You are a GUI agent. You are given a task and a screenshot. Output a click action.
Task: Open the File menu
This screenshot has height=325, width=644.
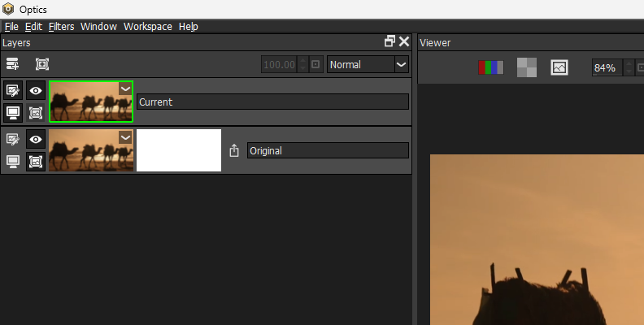coord(11,27)
